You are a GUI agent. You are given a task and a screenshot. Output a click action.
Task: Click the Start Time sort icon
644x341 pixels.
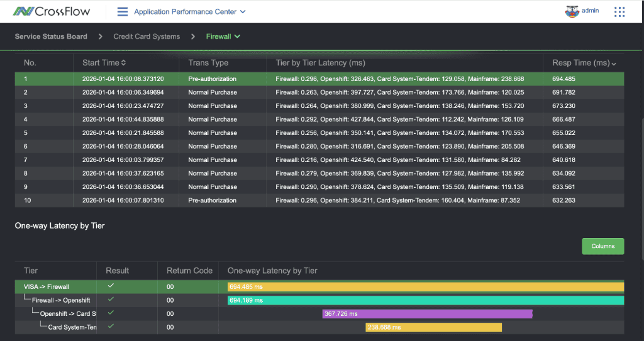pos(123,63)
